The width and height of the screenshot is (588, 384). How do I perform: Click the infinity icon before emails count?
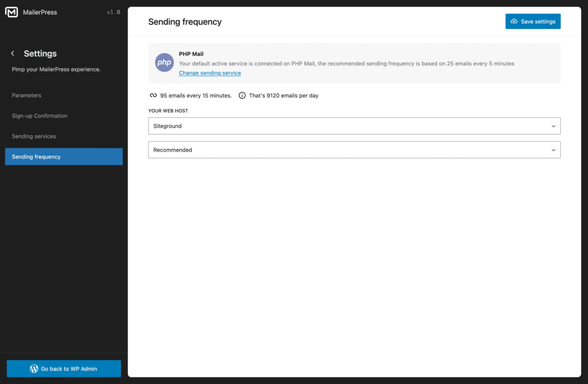[x=152, y=95]
